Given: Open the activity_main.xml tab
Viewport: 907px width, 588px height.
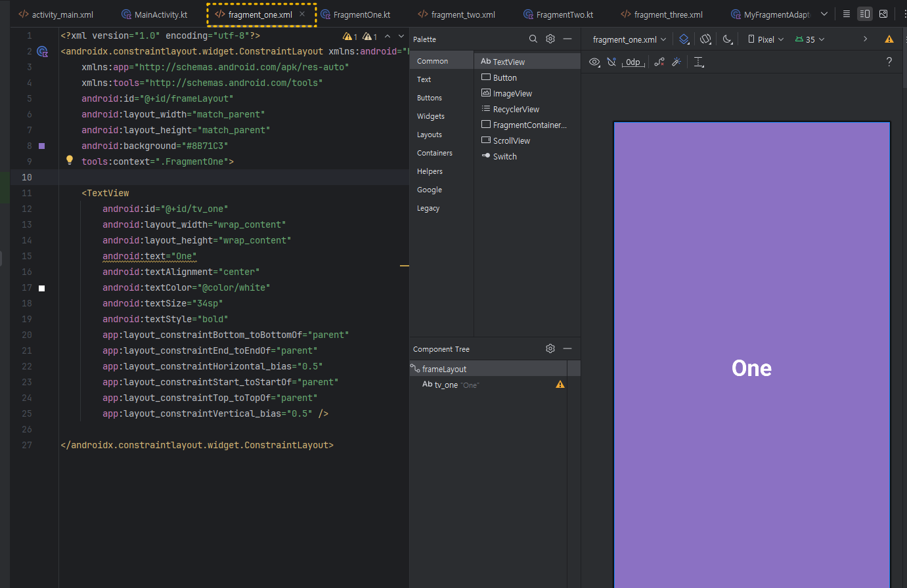Looking at the screenshot, I should [56, 14].
